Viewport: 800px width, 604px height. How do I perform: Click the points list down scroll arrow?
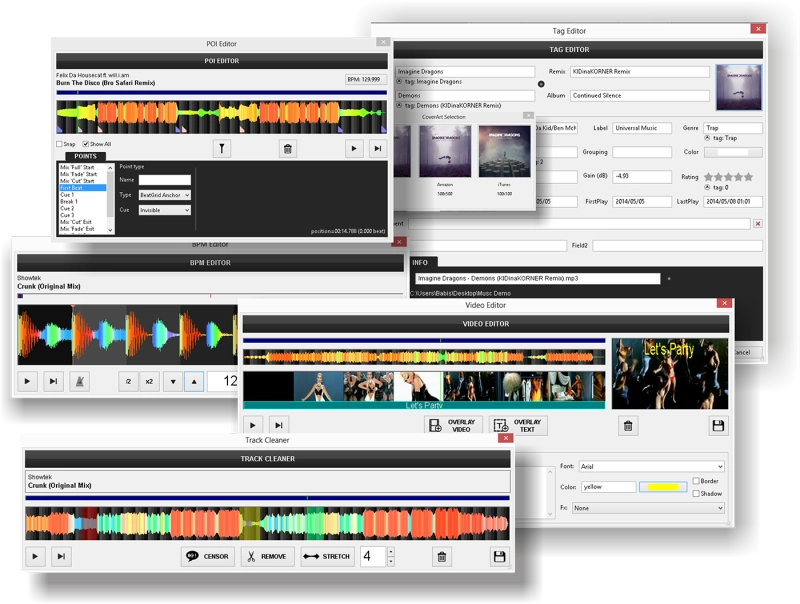coord(110,230)
